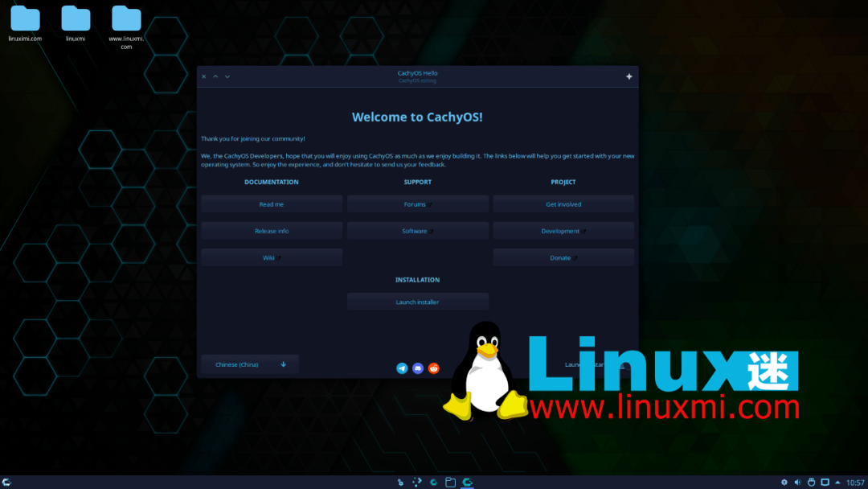Click the CachyOS Hello icon in taskbar
Screen dimensions: 868x489
pyautogui.click(x=467, y=481)
